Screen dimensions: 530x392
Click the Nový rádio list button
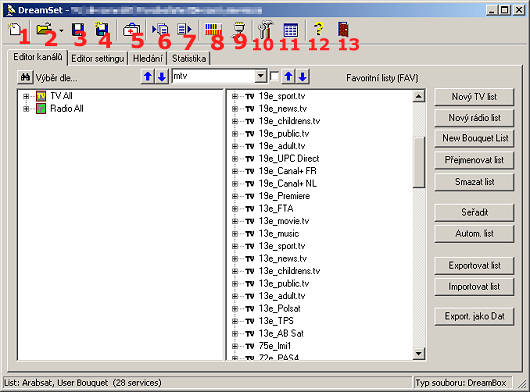[x=474, y=118]
